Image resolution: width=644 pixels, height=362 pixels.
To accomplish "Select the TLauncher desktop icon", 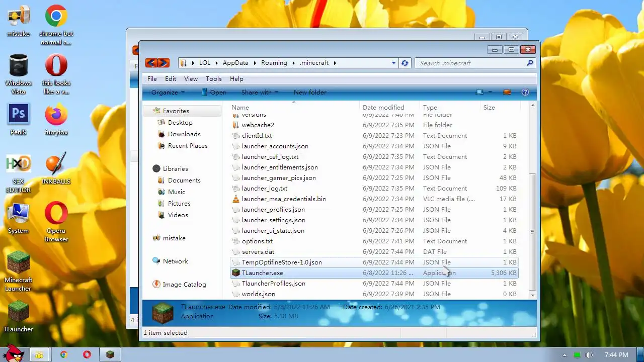I will coord(18,316).
